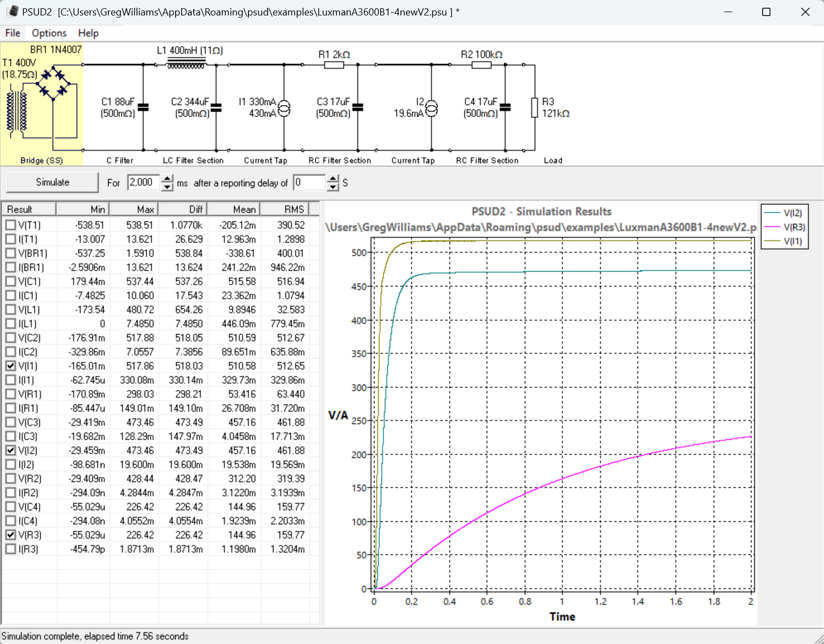Open the File menu
824x644 pixels.
coord(13,33)
